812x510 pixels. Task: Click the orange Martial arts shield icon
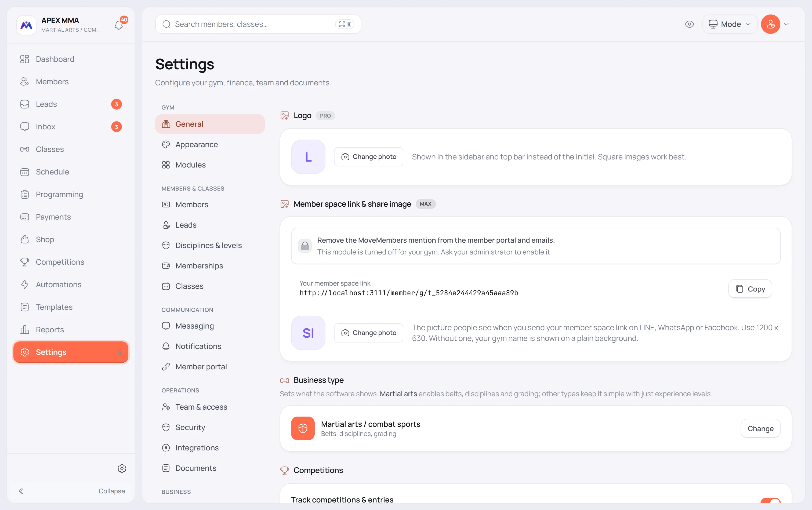(303, 428)
